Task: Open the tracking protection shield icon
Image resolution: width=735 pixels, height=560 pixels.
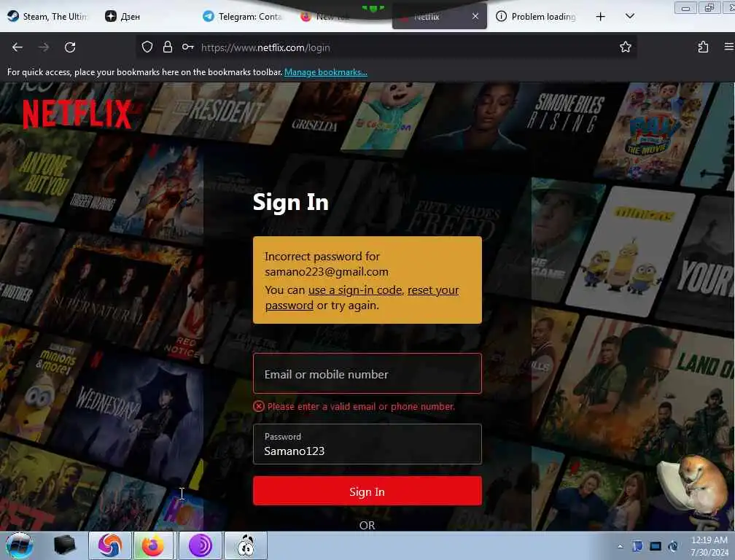Action: pyautogui.click(x=147, y=47)
